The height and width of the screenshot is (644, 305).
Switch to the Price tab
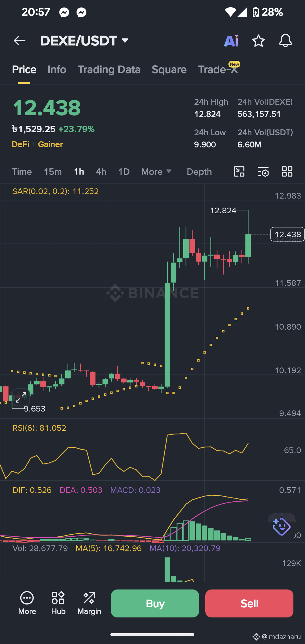[x=24, y=69]
